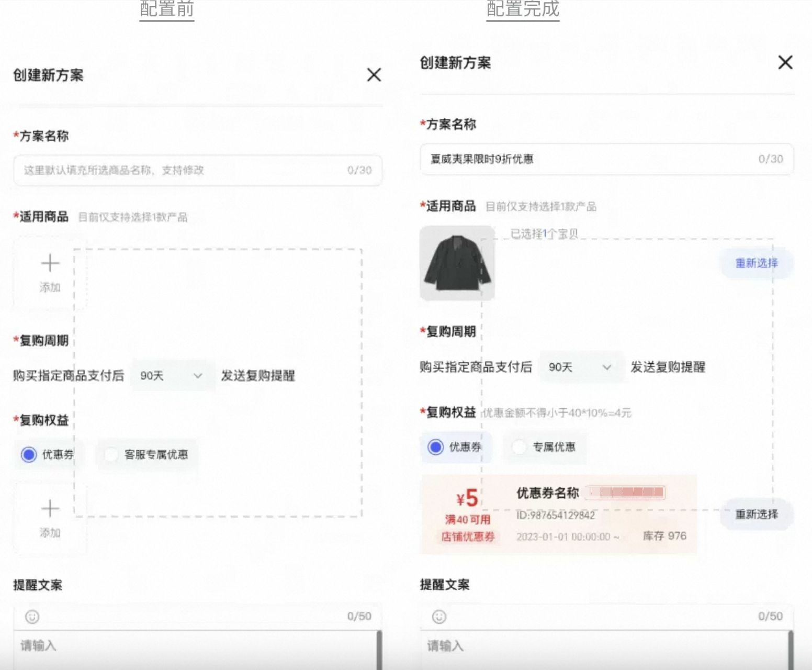This screenshot has height=670, width=812.
Task: Click the left 提醒文案 请输入 text area
Action: 195,650
